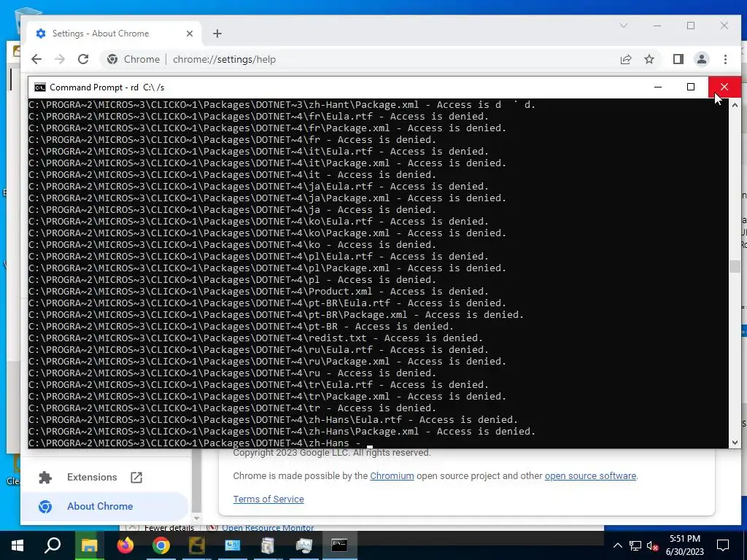747x560 pixels.
Task: Open network status tray icon
Action: click(x=635, y=545)
